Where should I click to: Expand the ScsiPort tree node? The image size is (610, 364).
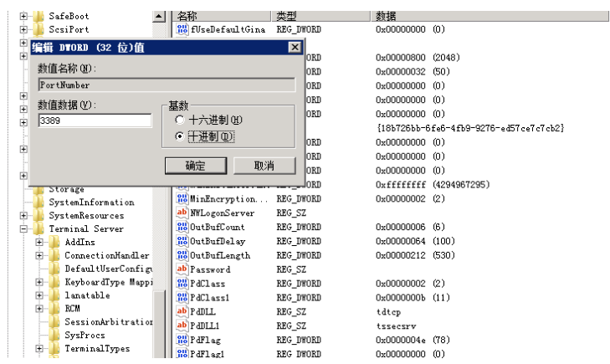[23, 29]
